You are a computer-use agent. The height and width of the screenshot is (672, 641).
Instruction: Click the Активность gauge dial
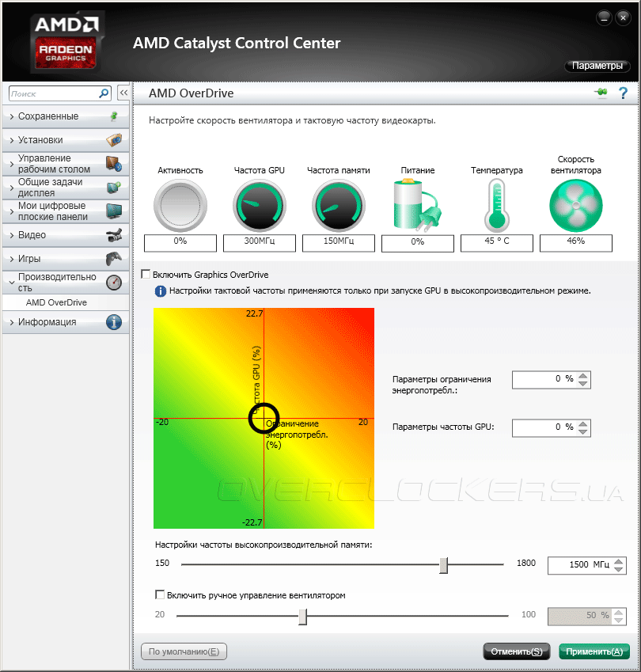pyautogui.click(x=180, y=206)
